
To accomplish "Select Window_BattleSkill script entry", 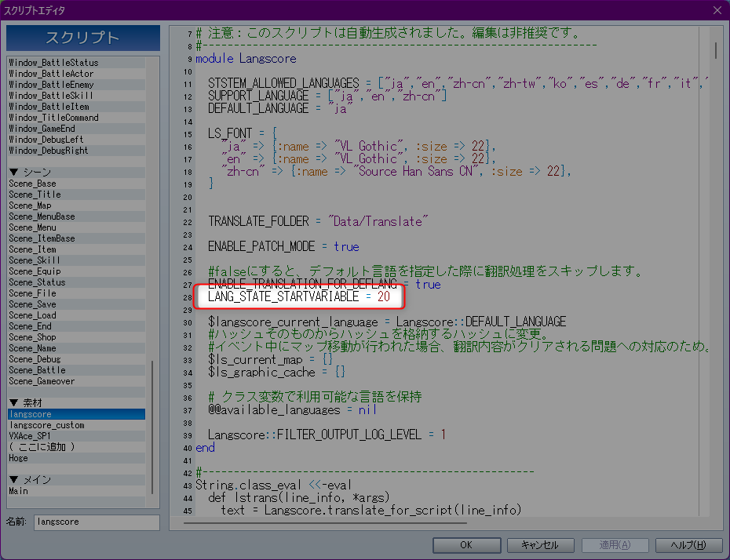I will (77, 96).
